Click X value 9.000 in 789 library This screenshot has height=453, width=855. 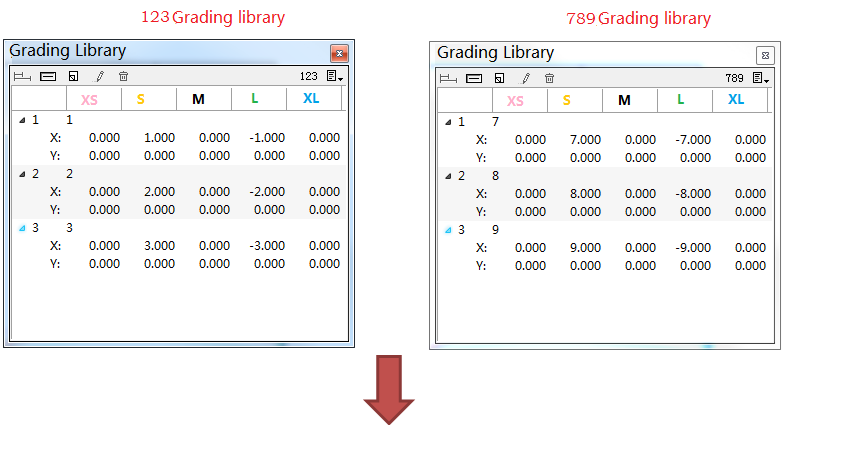click(x=585, y=248)
